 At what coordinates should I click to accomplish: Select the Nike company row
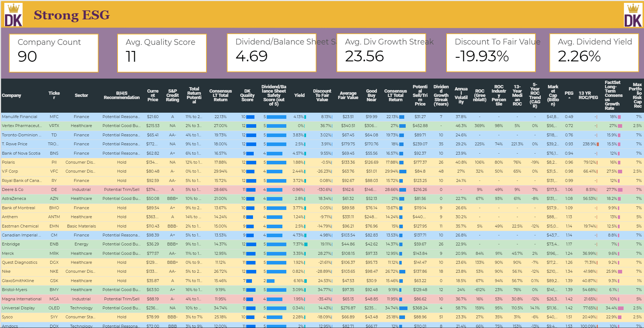coord(322,272)
